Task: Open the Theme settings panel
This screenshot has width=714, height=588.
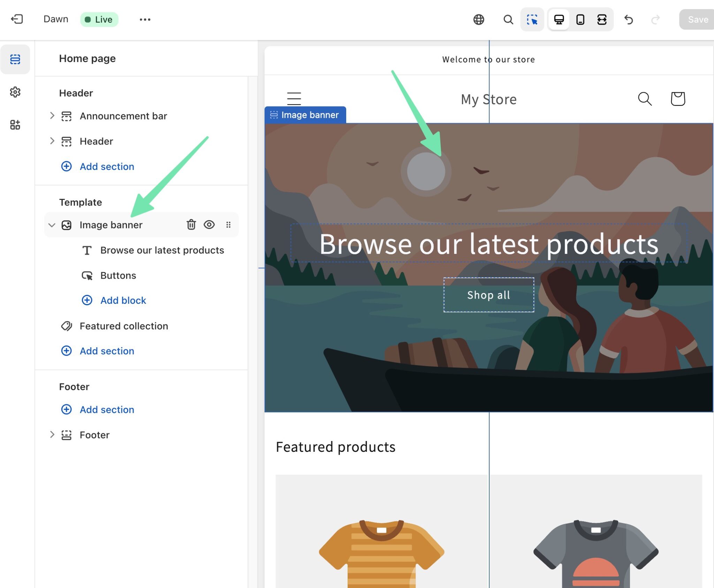Action: click(x=15, y=92)
